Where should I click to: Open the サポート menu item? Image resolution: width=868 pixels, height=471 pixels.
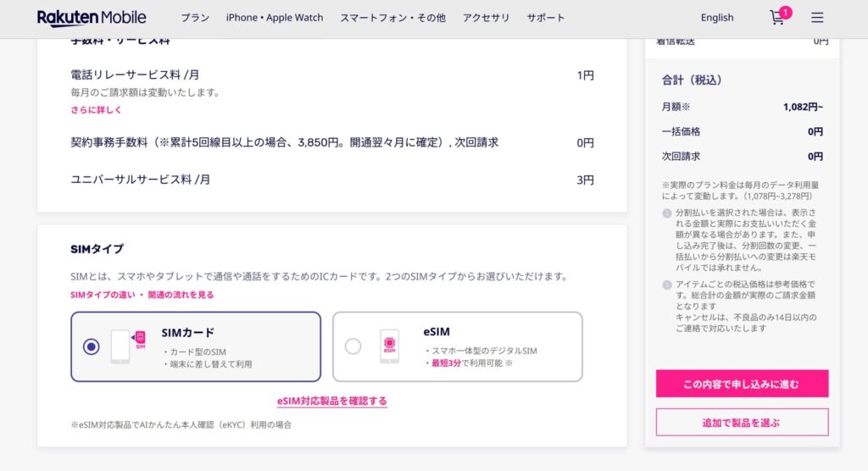[x=546, y=18]
